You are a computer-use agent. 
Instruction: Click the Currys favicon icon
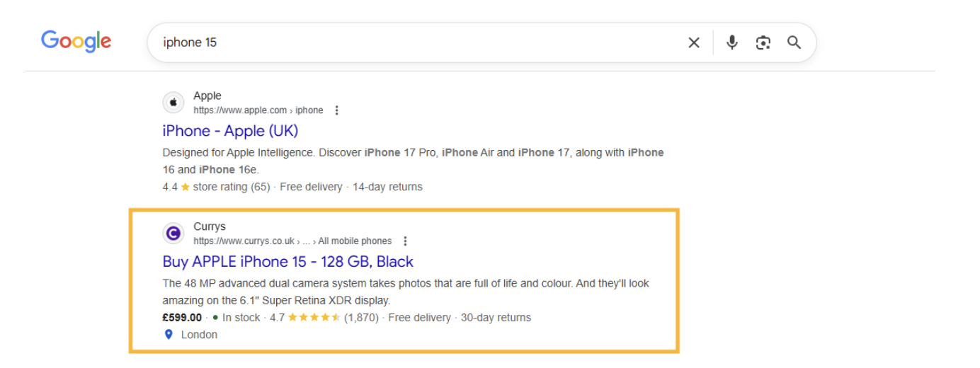(x=173, y=233)
